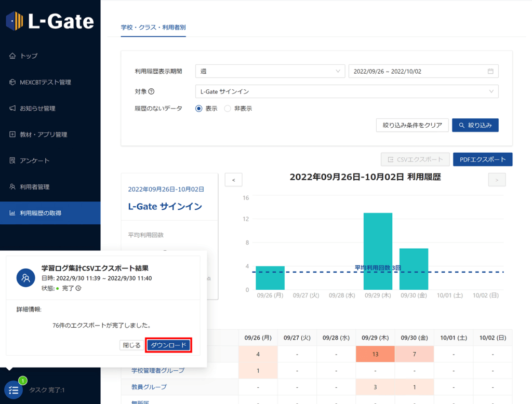Click the table cell showing 13
Screen dimensions: 532x404
tap(375, 354)
